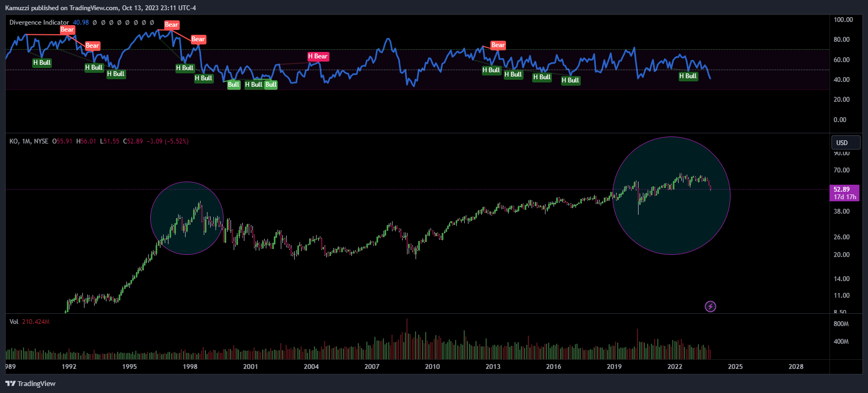Screen dimensions: 868x393
Task: Click 80.00 on the indicator scale
Action: tap(842, 40)
